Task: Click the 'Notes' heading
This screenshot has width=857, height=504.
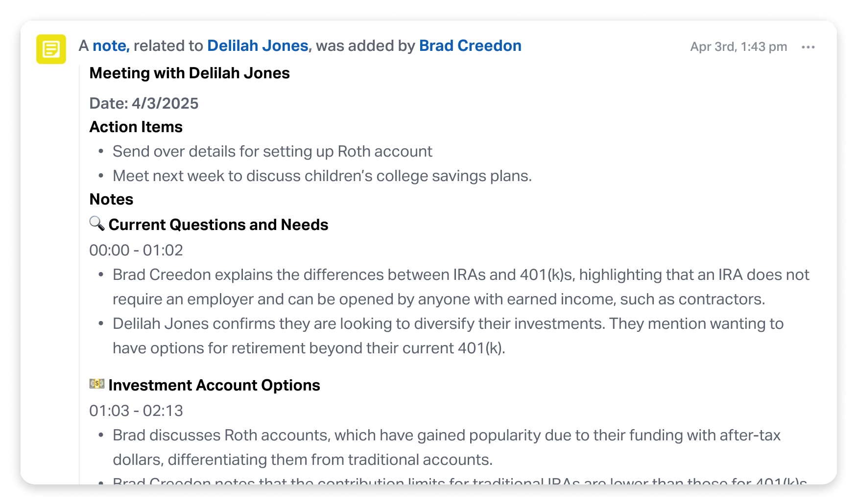Action: [x=112, y=199]
